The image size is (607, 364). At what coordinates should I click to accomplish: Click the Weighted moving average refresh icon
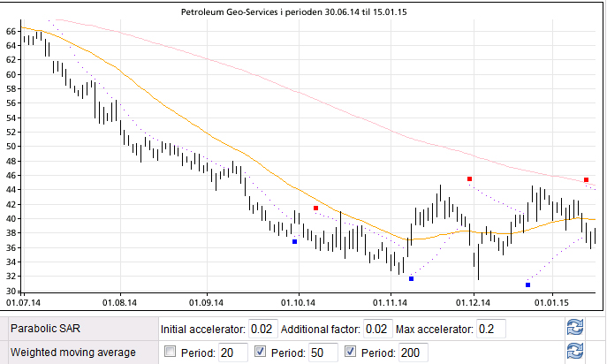pos(576,353)
